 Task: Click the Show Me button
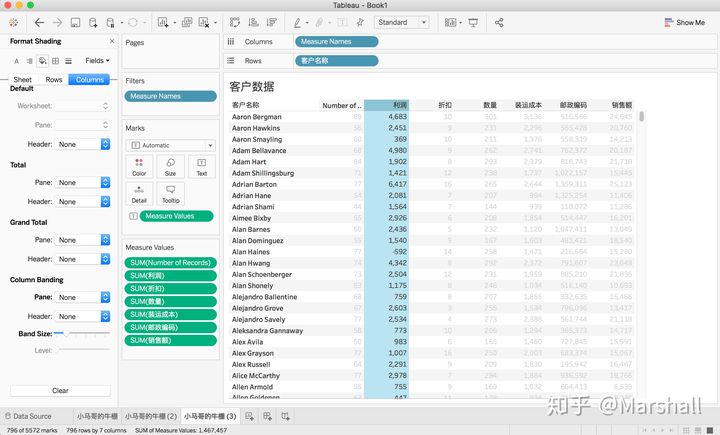tap(684, 23)
